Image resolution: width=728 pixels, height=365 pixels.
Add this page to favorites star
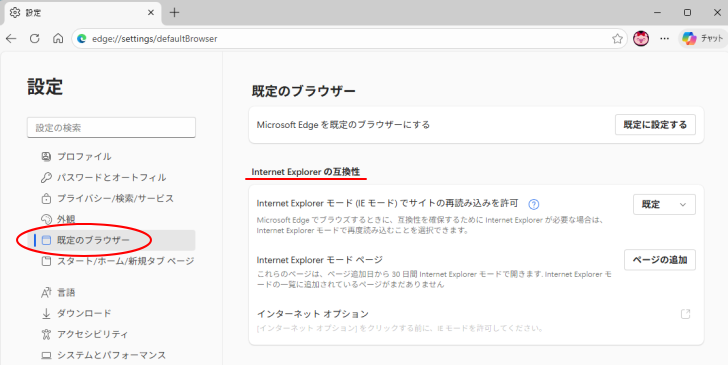(617, 39)
